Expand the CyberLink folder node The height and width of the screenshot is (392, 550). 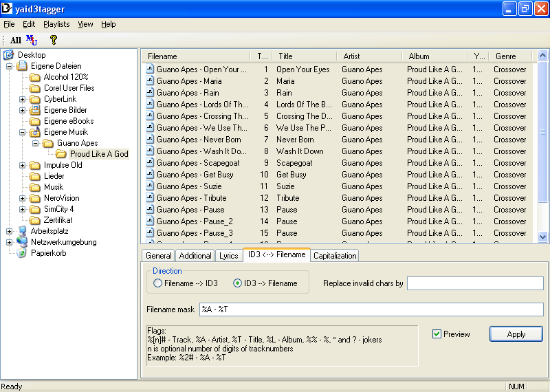[x=22, y=99]
